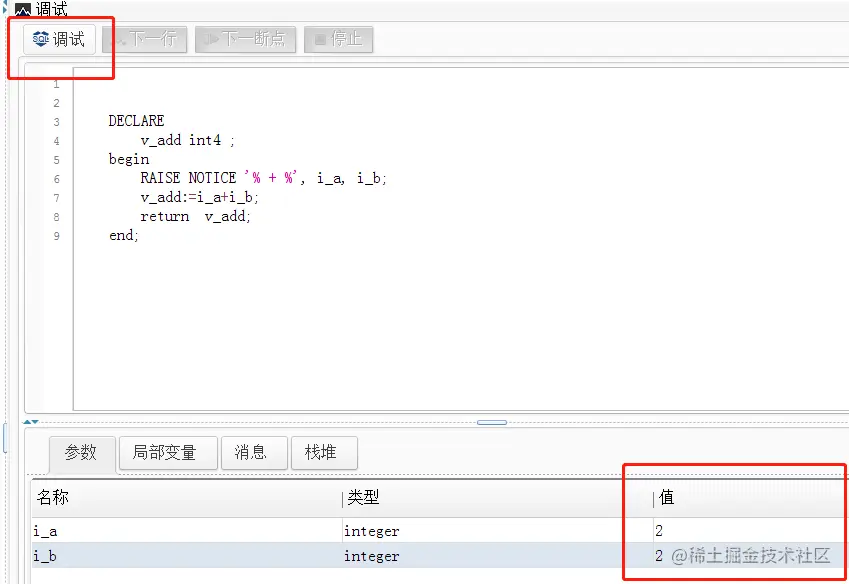Click the RAISE NOTICE code line
Screen dimensions: 849x584
coord(263,178)
